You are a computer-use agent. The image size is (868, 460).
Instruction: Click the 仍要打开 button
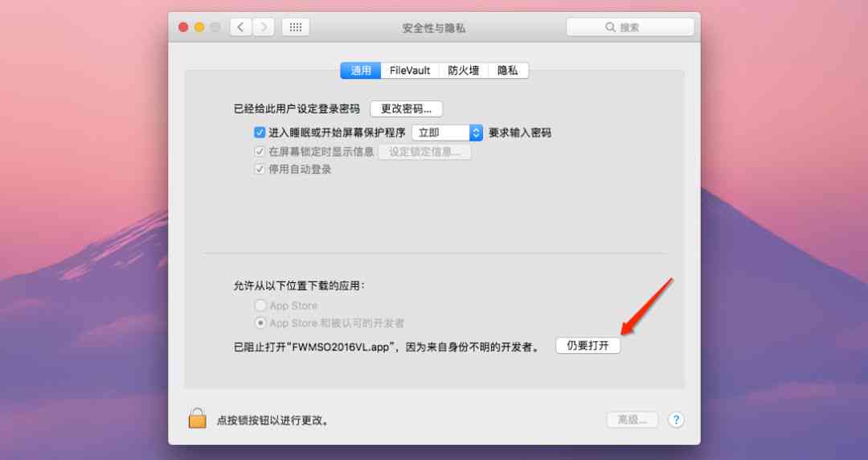(588, 345)
